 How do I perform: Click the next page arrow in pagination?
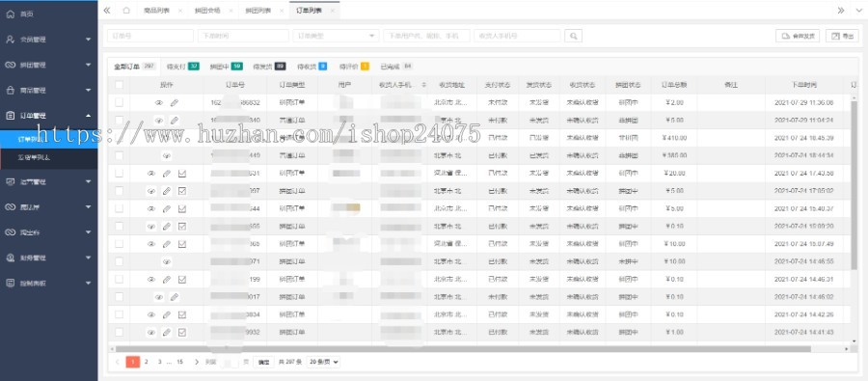point(197,362)
